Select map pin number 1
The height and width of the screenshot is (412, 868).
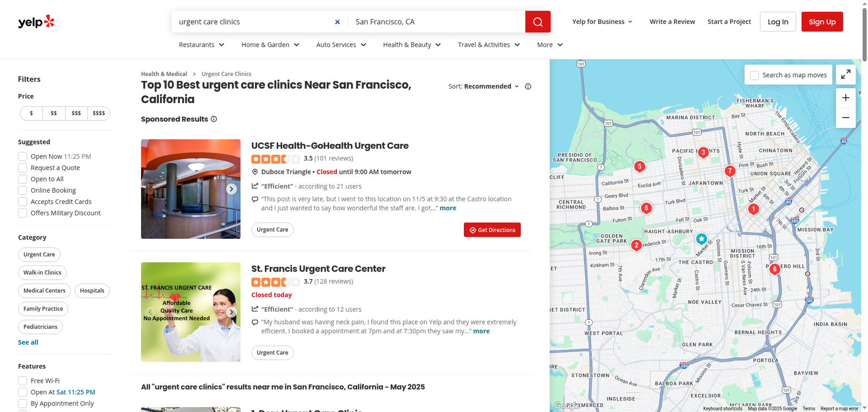[x=754, y=209]
